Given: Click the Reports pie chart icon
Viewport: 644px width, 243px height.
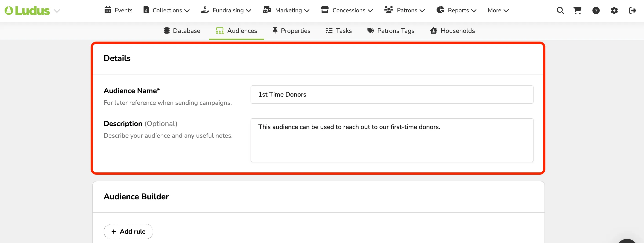Looking at the screenshot, I should [440, 10].
